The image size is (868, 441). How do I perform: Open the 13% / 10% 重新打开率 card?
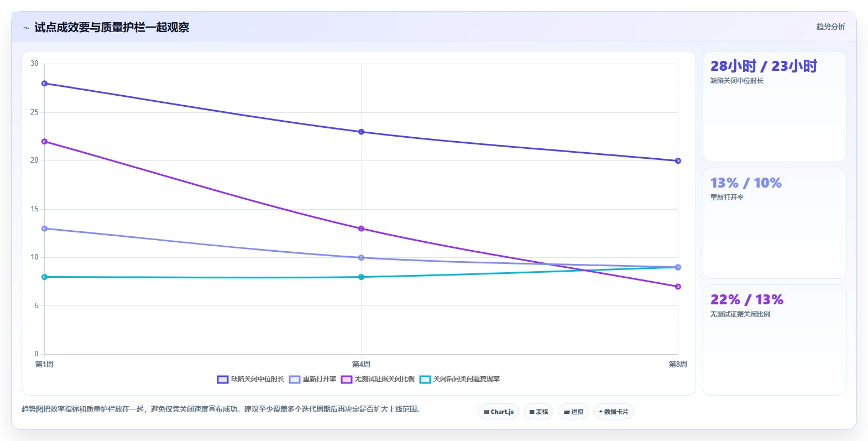(x=775, y=224)
